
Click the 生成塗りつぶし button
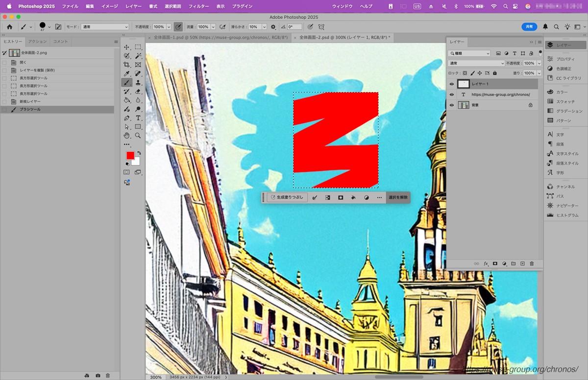click(288, 197)
